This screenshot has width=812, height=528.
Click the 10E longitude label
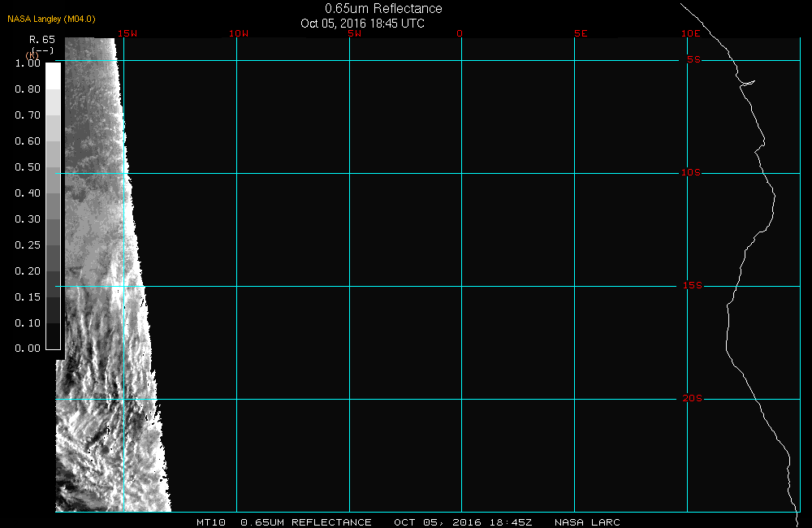click(x=690, y=34)
